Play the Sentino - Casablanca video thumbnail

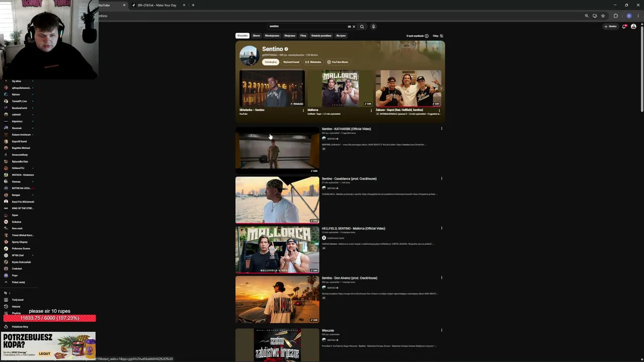tap(277, 200)
